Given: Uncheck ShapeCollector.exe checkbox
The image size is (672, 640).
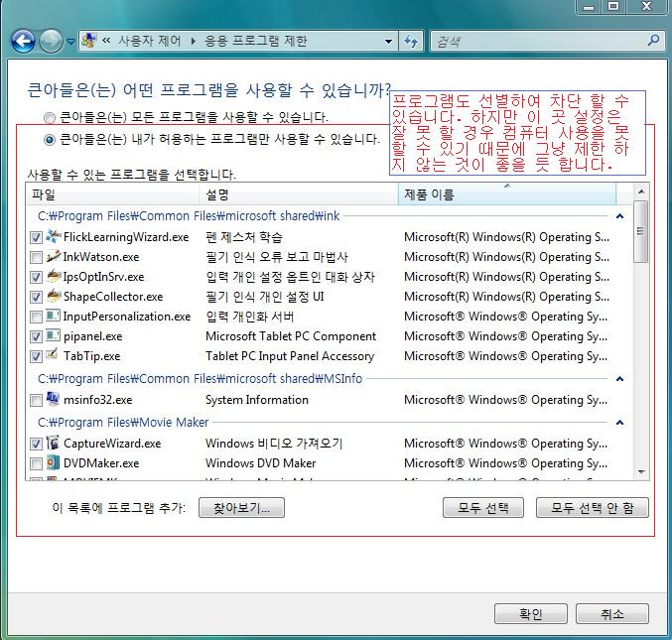Looking at the screenshot, I should click(x=36, y=297).
